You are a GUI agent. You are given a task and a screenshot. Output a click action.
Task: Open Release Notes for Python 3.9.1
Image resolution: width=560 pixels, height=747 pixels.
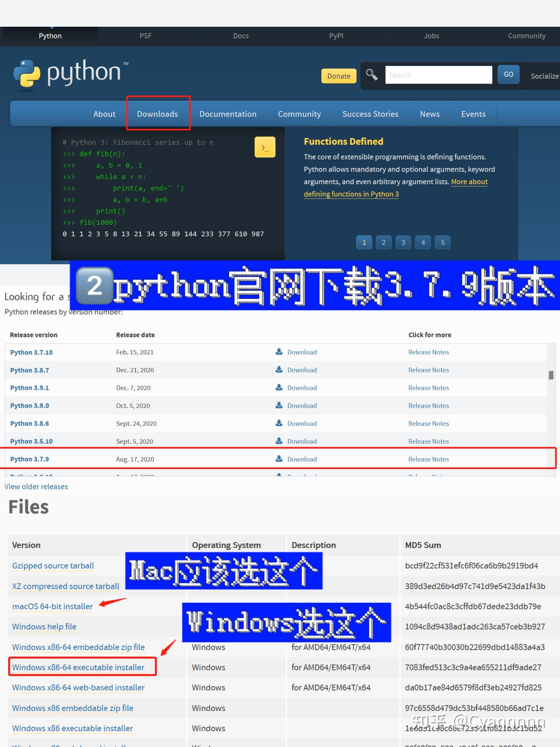(x=428, y=388)
